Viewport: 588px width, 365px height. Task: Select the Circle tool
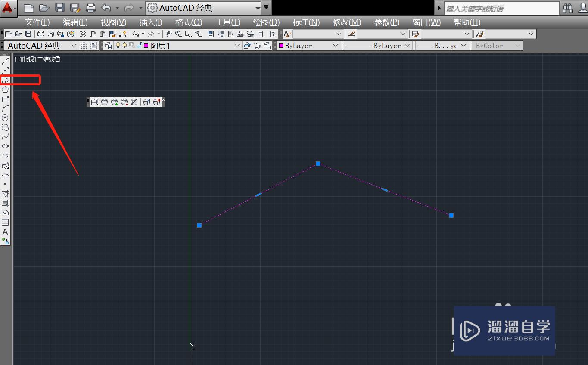[5, 118]
